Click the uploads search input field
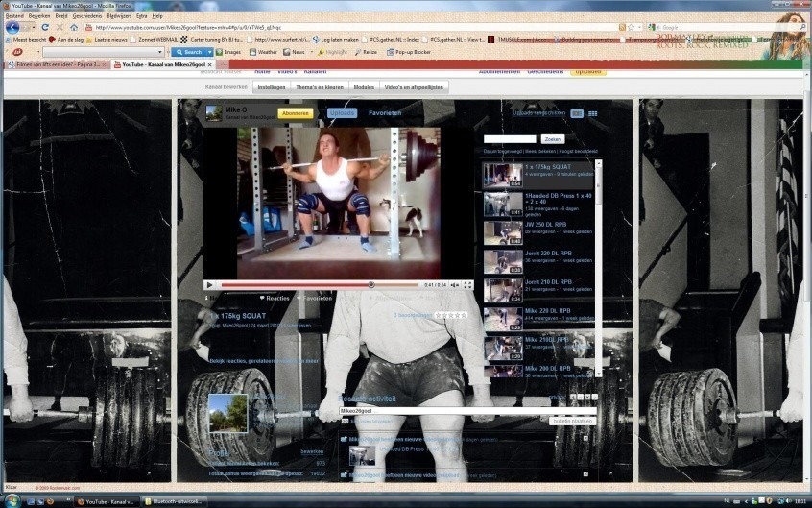The width and height of the screenshot is (812, 508). 510,139
